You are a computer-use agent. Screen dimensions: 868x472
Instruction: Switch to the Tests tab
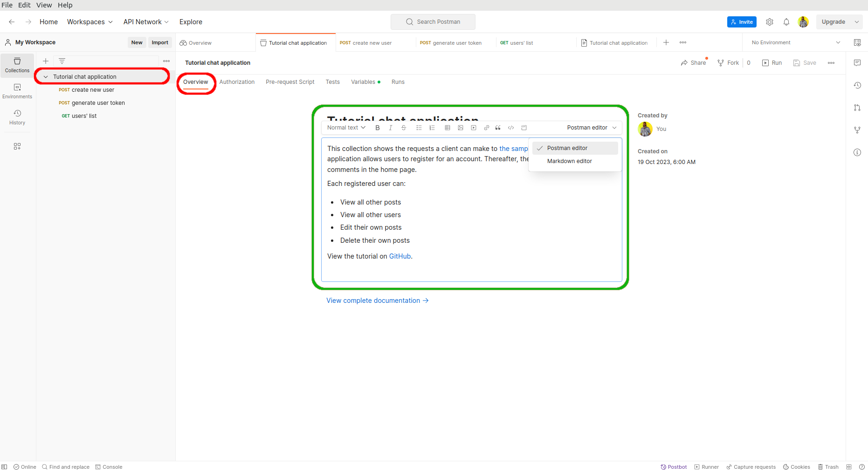pos(333,82)
